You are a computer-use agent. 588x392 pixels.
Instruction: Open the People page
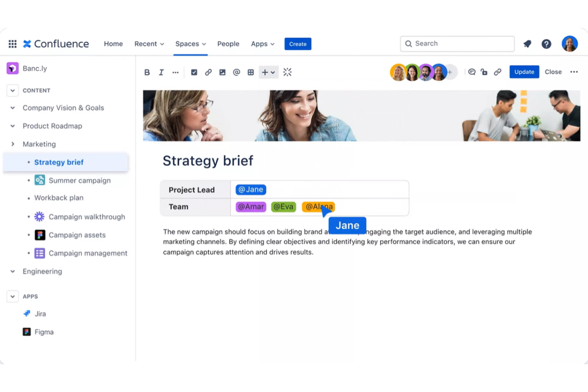[228, 44]
